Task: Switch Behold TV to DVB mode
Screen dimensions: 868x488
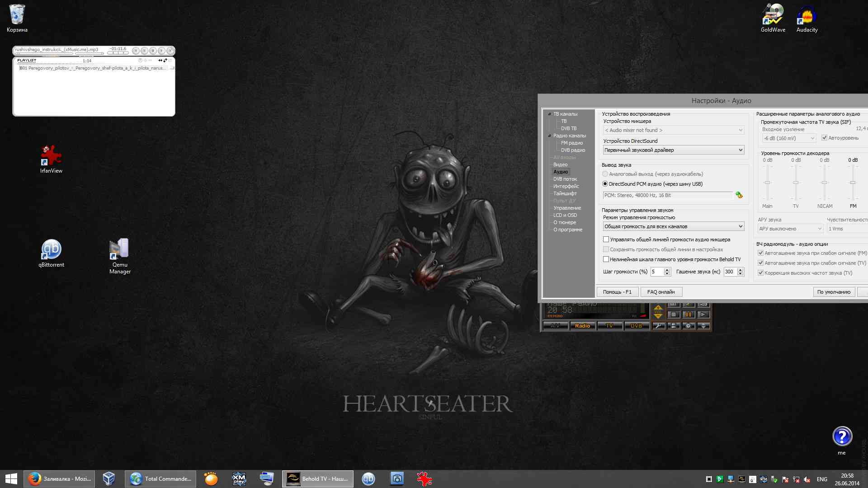Action: pyautogui.click(x=636, y=326)
